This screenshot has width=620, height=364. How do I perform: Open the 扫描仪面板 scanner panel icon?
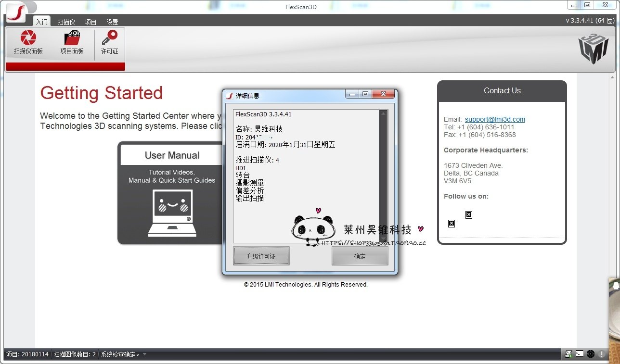click(x=28, y=42)
